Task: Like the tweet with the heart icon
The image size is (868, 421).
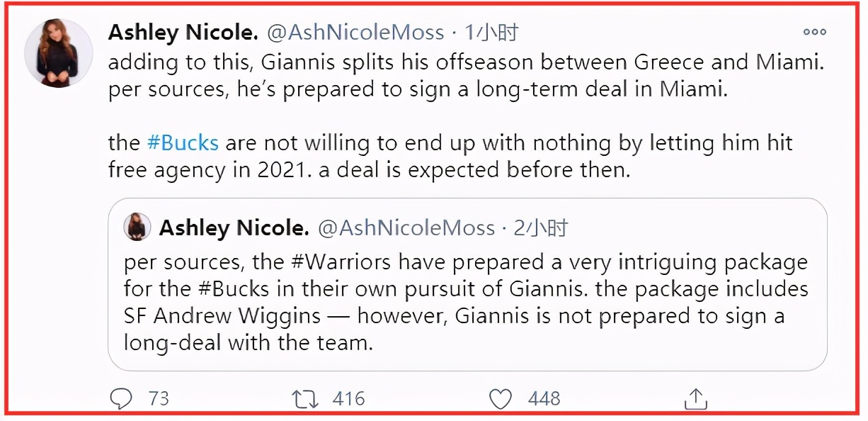Action: 500,398
